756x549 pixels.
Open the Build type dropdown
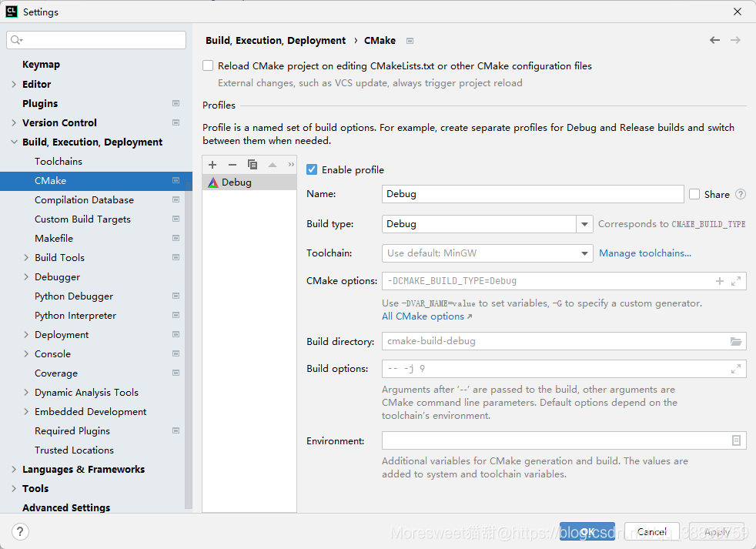[584, 224]
